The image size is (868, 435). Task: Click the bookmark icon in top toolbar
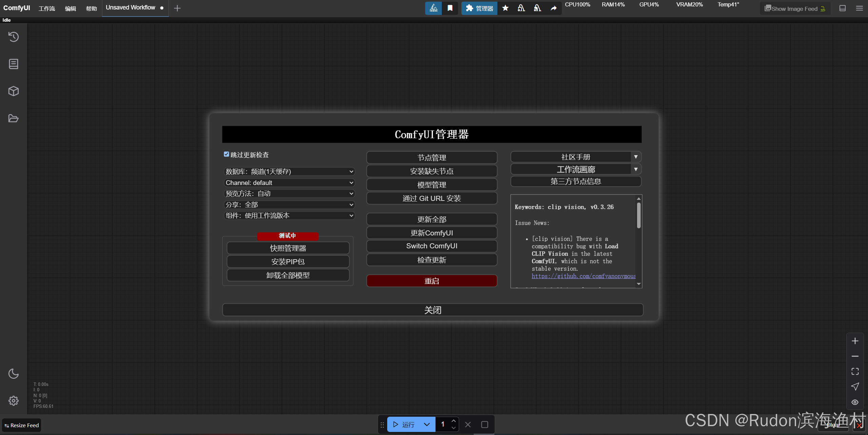click(450, 8)
